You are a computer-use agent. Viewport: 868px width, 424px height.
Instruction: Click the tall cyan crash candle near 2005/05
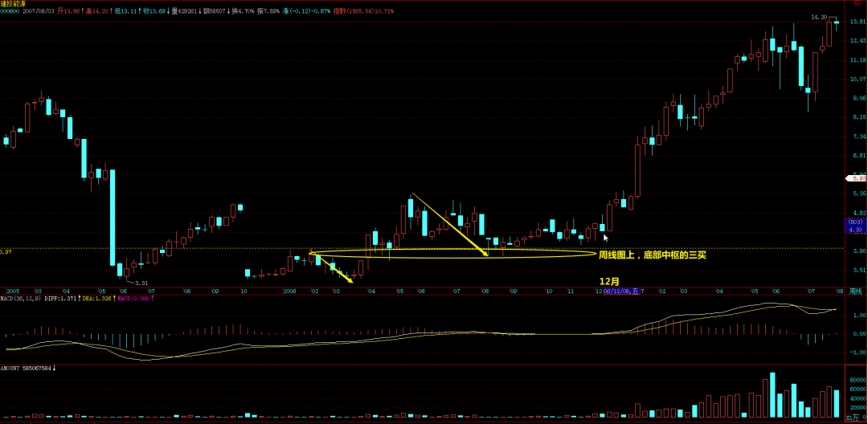[113, 218]
